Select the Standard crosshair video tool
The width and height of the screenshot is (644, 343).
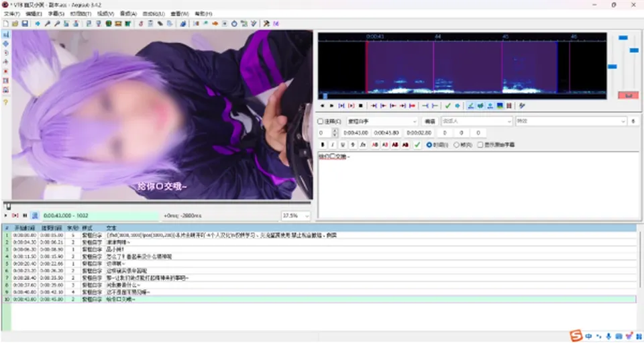tap(6, 35)
